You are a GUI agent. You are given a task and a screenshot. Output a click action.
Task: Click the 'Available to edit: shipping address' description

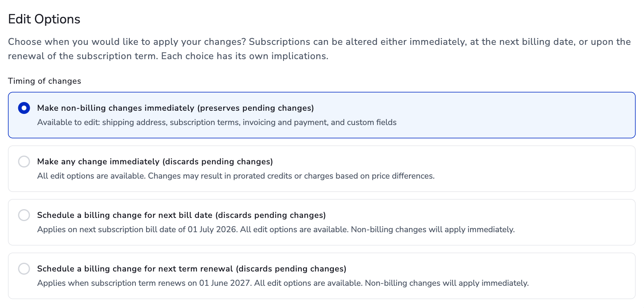pyautogui.click(x=217, y=122)
